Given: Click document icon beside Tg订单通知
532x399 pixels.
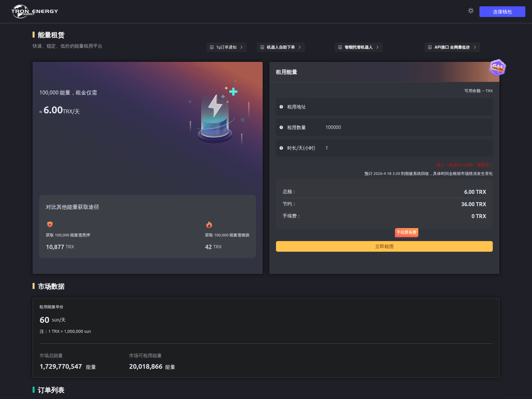Looking at the screenshot, I should (x=212, y=47).
